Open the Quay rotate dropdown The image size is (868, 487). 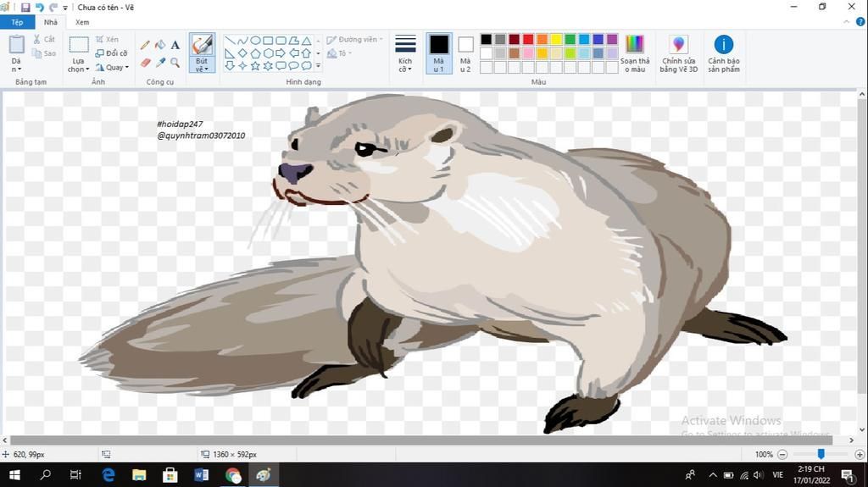[112, 68]
